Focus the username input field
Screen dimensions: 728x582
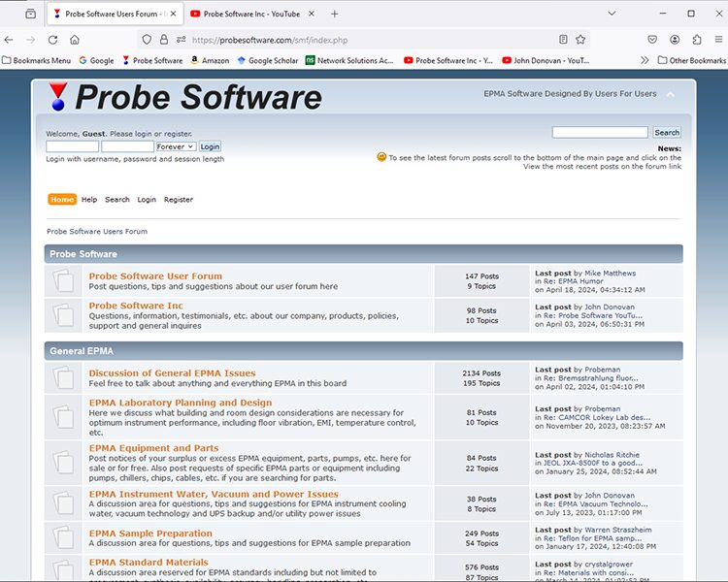(72, 146)
